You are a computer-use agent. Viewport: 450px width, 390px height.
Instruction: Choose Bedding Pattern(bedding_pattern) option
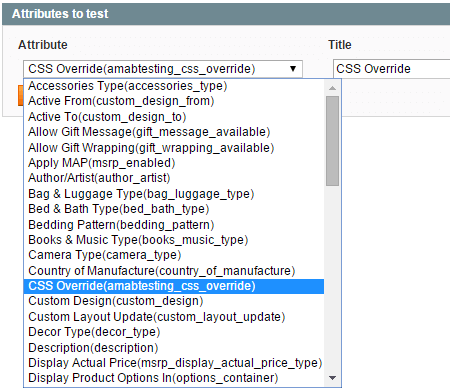point(174,224)
